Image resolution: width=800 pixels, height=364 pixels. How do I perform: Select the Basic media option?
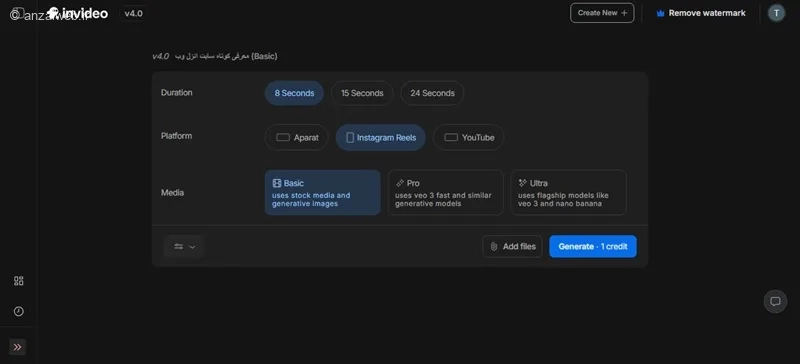tap(322, 192)
